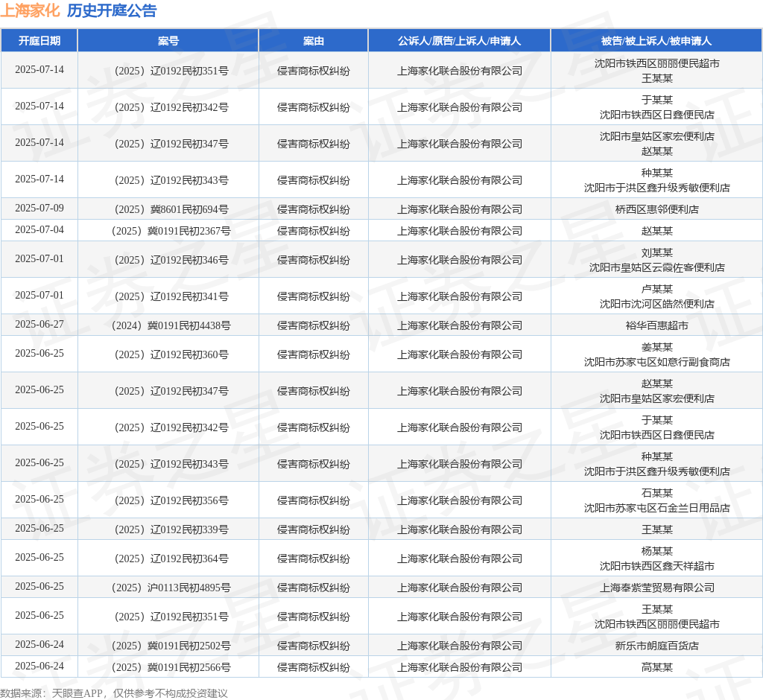Viewport: 763px width, 700px height.
Task: Click the 案号 column header
Action: point(168,41)
